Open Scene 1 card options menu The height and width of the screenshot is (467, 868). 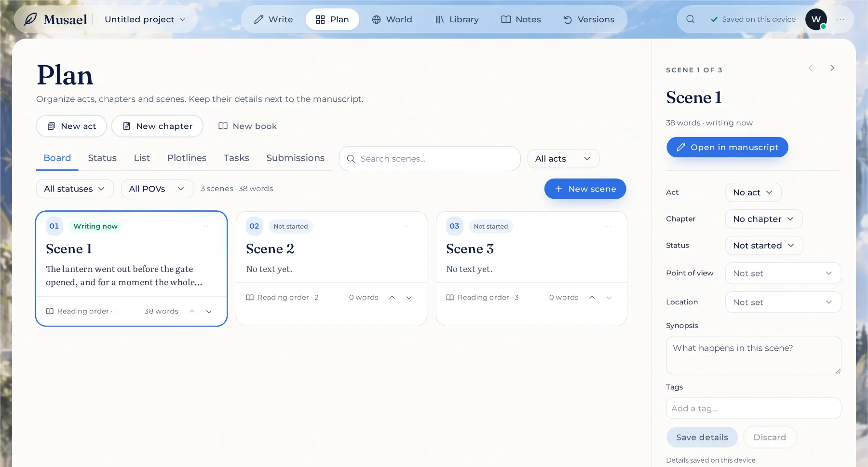(x=207, y=226)
